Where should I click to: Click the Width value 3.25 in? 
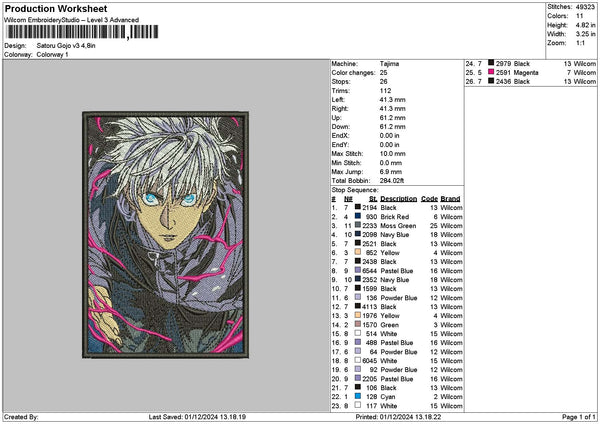pyautogui.click(x=585, y=34)
